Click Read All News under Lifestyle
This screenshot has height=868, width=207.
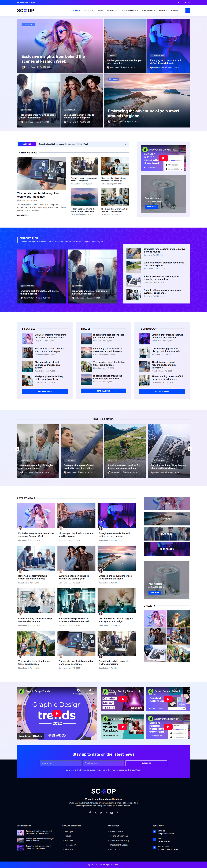point(45,392)
